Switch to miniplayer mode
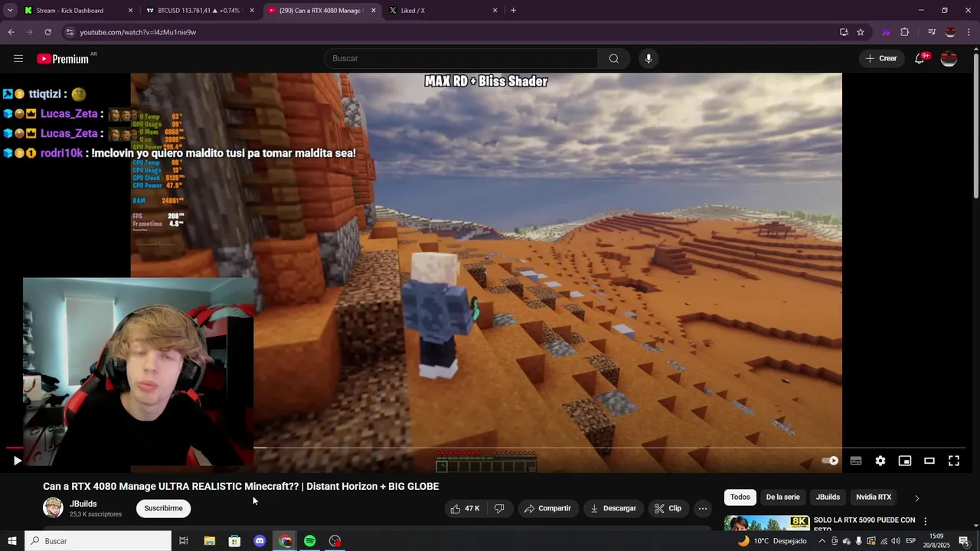 coord(905,461)
